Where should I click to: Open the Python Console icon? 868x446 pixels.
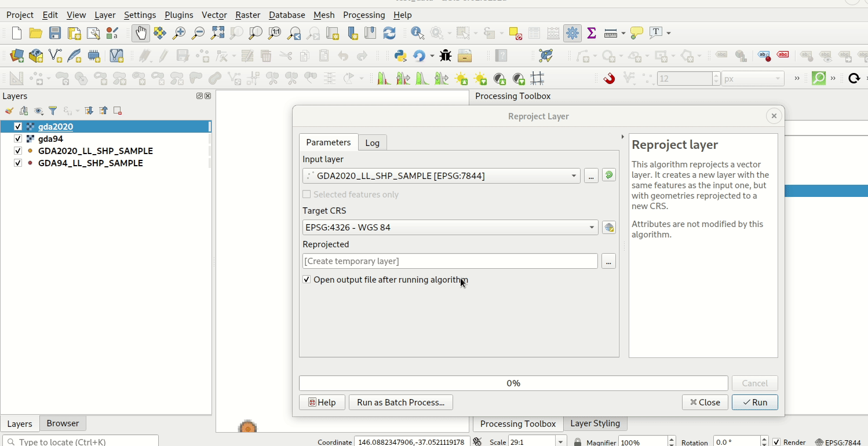coord(400,56)
